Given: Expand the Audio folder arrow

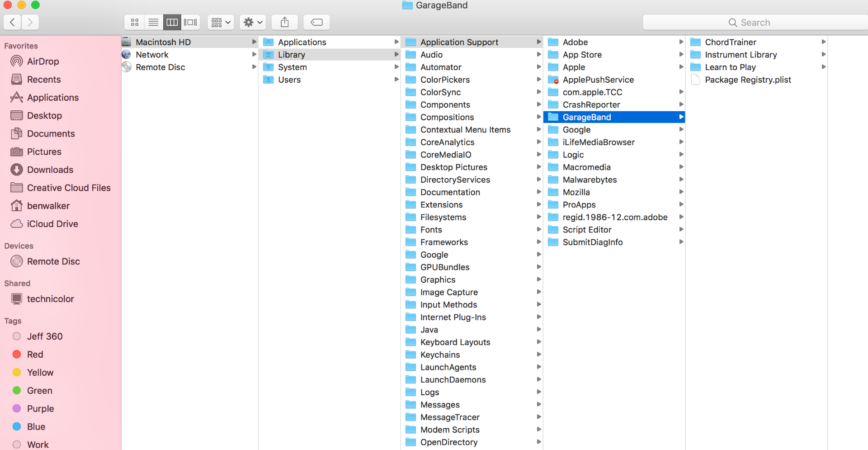Looking at the screenshot, I should (538, 55).
